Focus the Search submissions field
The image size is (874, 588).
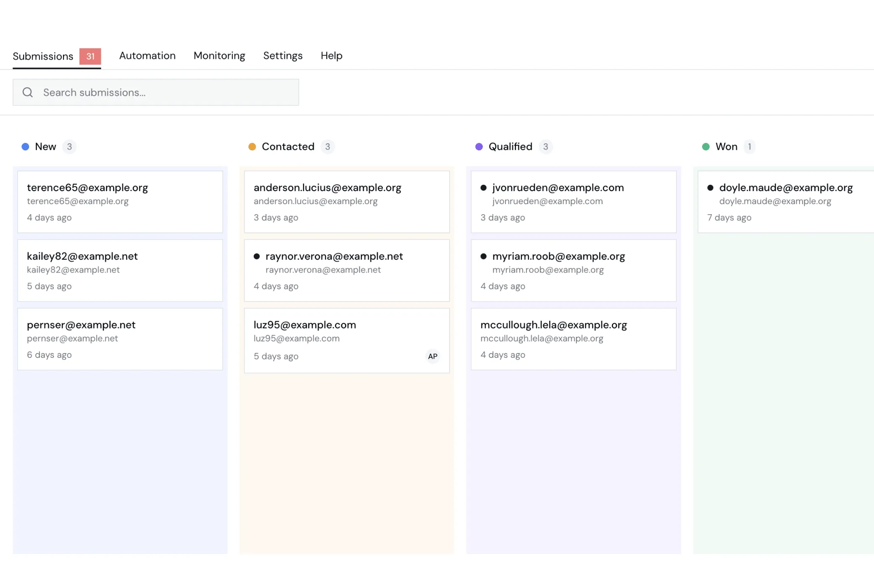coord(168,92)
